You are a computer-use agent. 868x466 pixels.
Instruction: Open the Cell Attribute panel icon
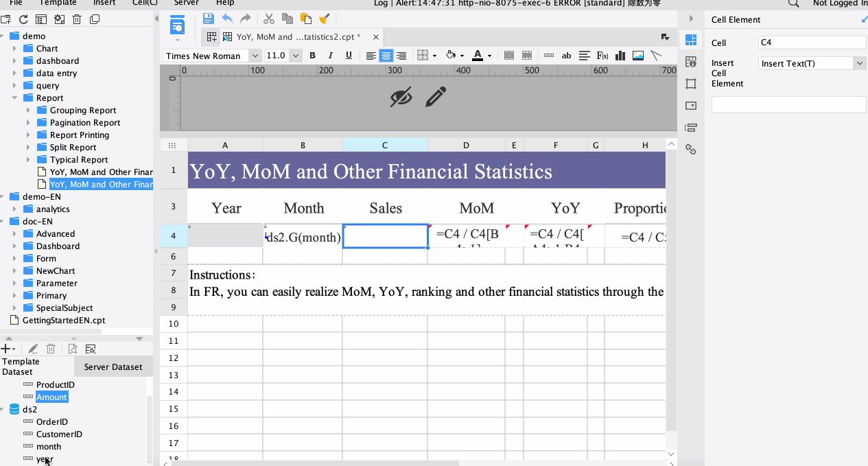[x=690, y=61]
